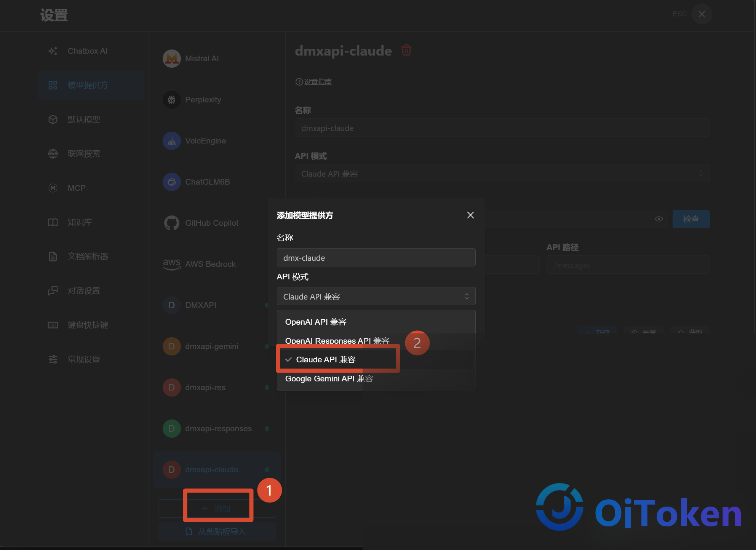Select the dmxapi-res provider
This screenshot has width=756, height=550.
(217, 387)
